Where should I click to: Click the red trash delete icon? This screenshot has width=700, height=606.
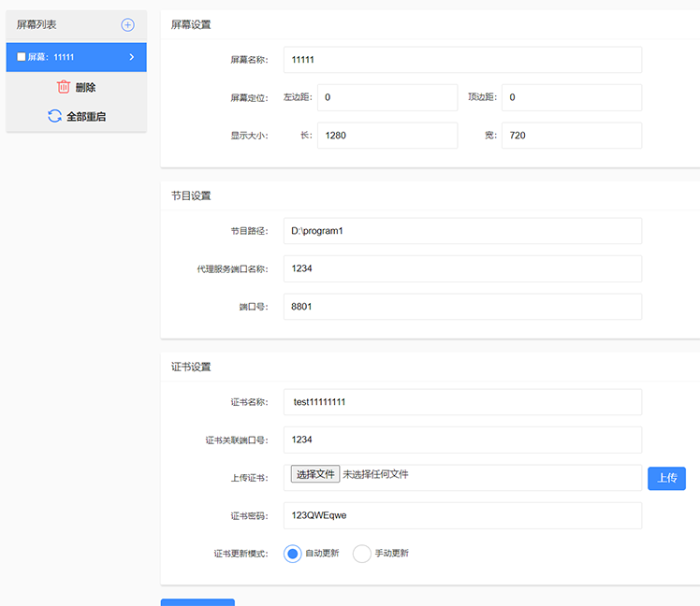point(64,87)
